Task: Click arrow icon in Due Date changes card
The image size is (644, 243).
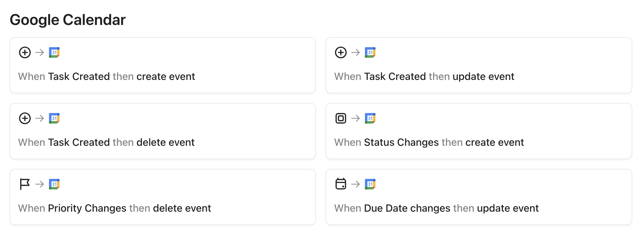Action: click(356, 184)
